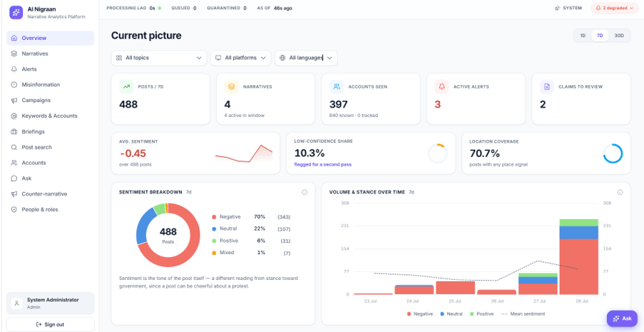The image size is (644, 332).
Task: Go to Narratives in the sidebar
Action: coord(50,54)
